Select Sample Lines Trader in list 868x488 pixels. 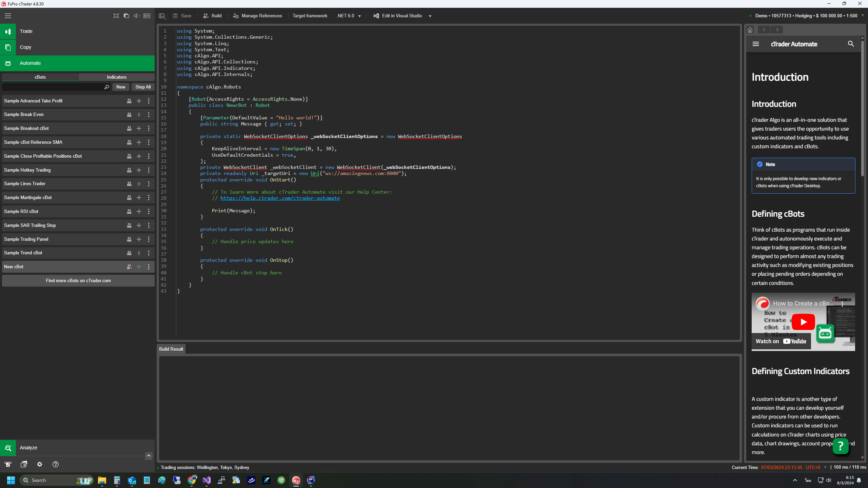coord(78,184)
